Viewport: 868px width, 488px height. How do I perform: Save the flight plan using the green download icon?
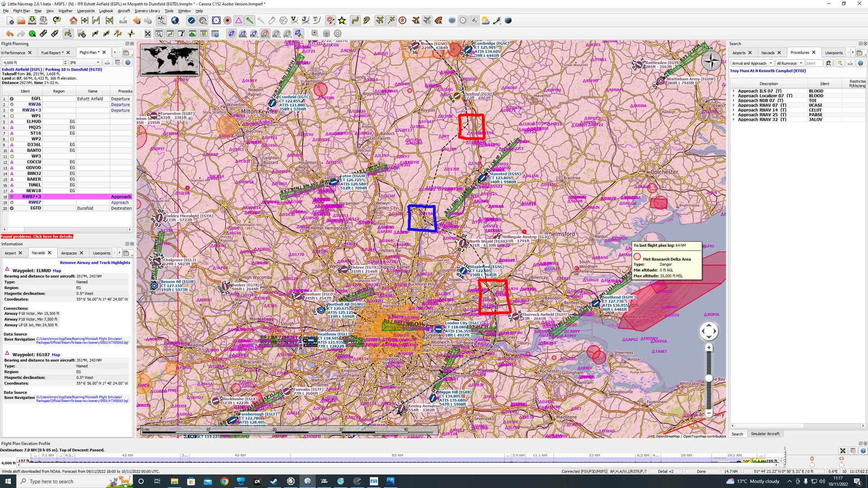click(x=32, y=21)
